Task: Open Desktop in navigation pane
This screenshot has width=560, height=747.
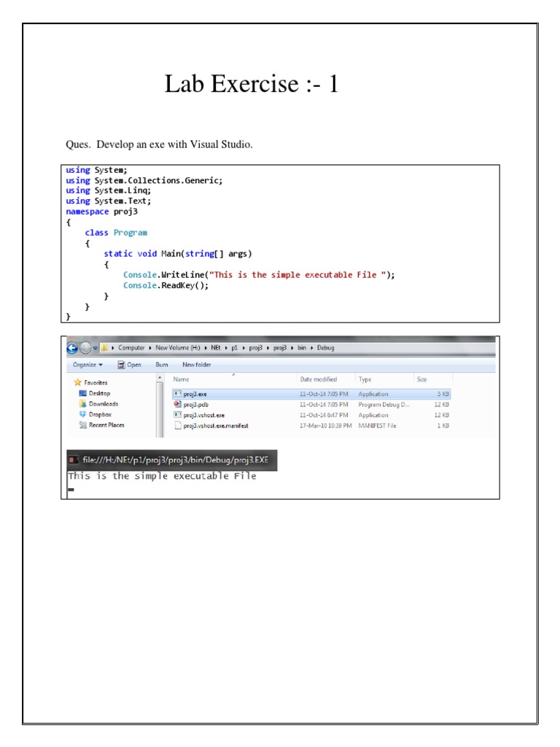Action: point(99,393)
